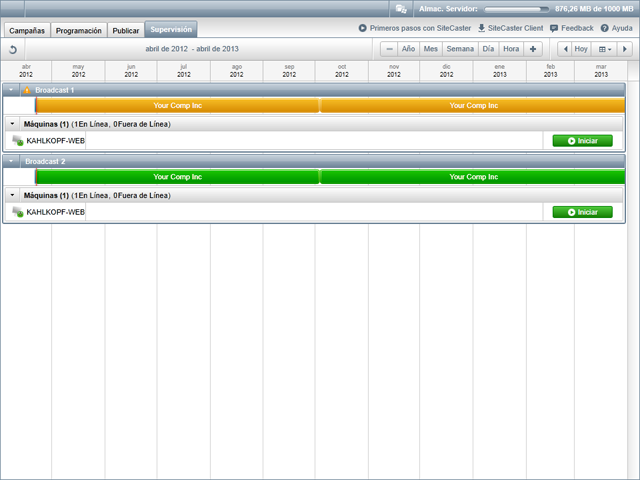Zoom out the timeline with the minus button
640x480 pixels.
tap(388, 49)
